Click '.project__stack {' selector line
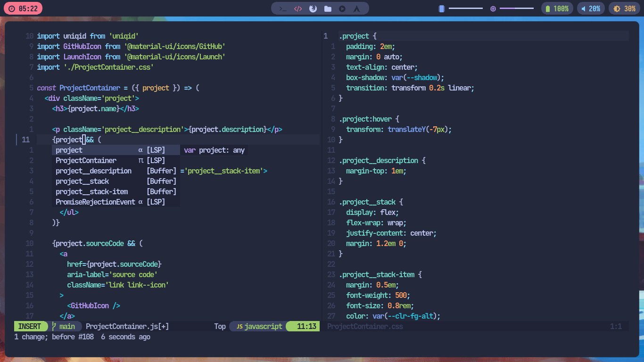The height and width of the screenshot is (362, 644). (x=371, y=202)
